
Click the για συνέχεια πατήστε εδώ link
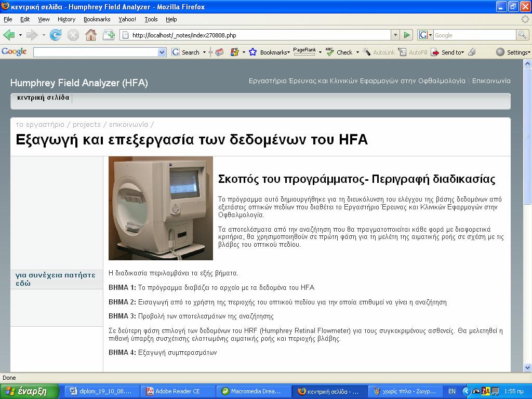55,279
